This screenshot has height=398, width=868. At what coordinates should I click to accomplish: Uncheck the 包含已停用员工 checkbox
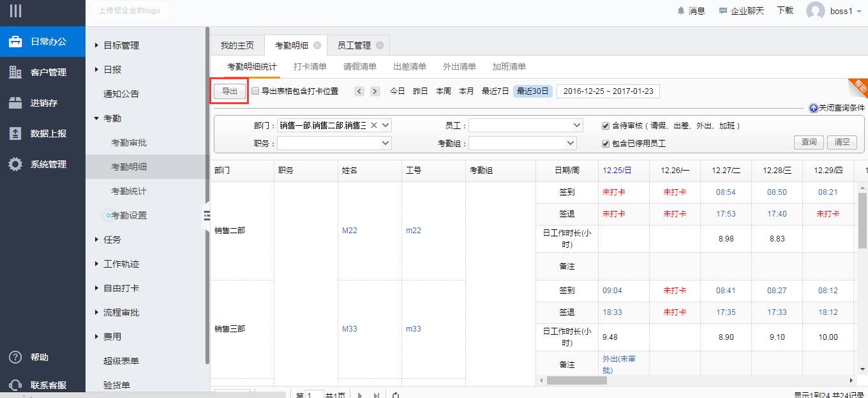tap(606, 144)
